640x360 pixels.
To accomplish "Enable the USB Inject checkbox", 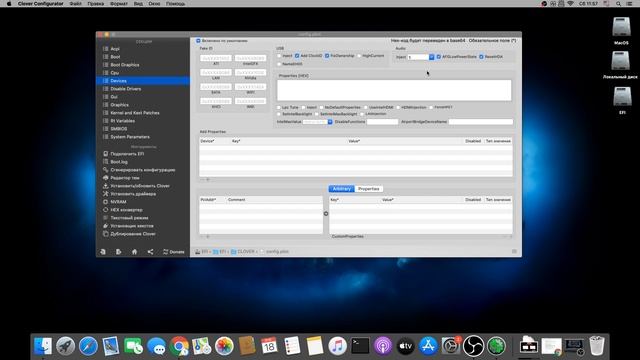I will 280,56.
